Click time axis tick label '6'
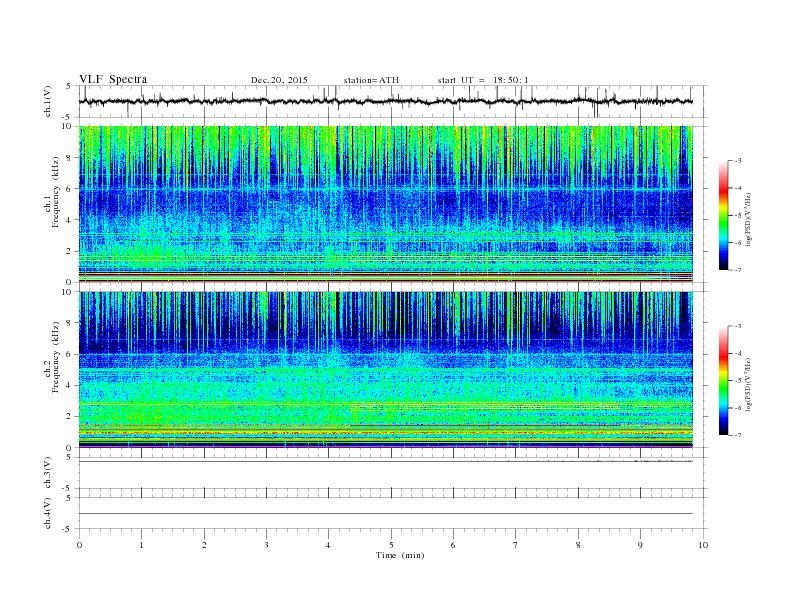 coord(454,545)
